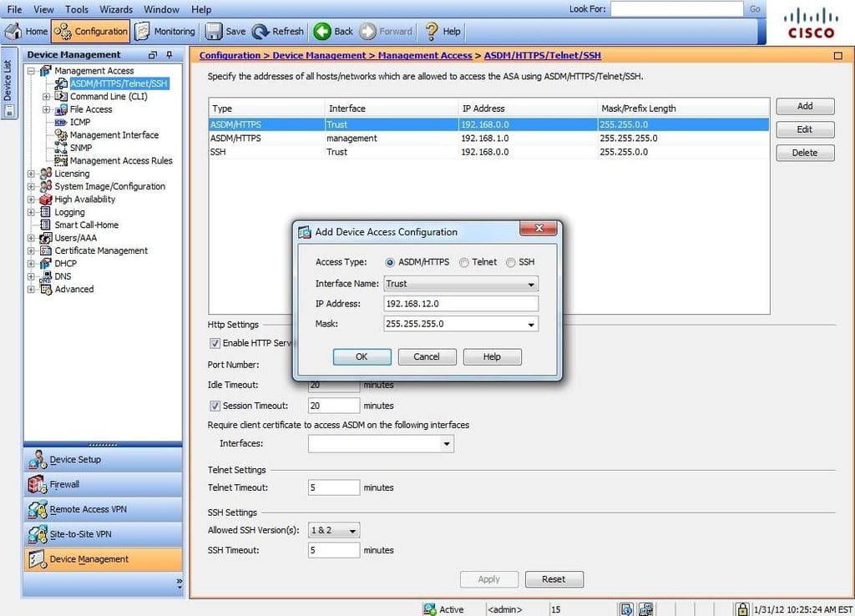The width and height of the screenshot is (855, 616).
Task: Click the Reset button
Action: click(554, 579)
